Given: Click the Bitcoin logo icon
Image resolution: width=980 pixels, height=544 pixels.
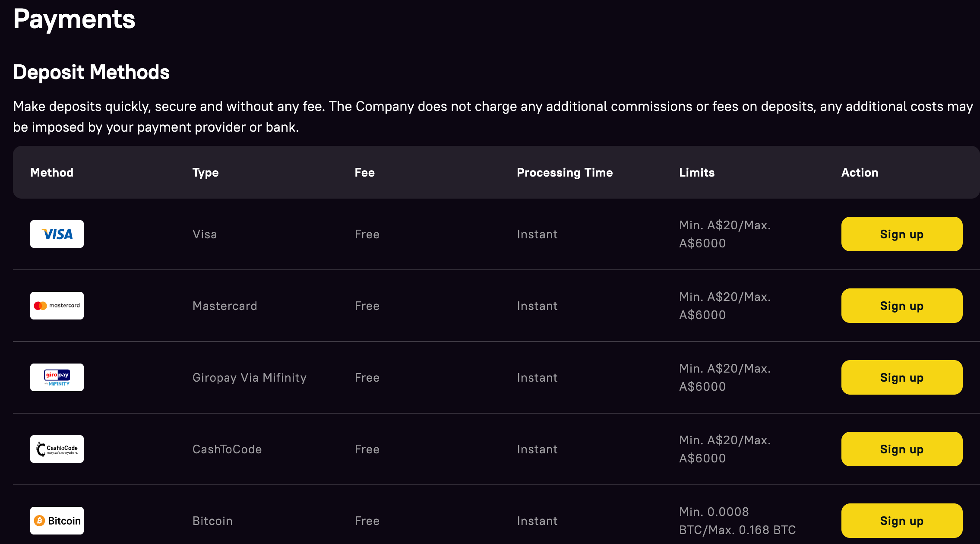Looking at the screenshot, I should (x=57, y=521).
